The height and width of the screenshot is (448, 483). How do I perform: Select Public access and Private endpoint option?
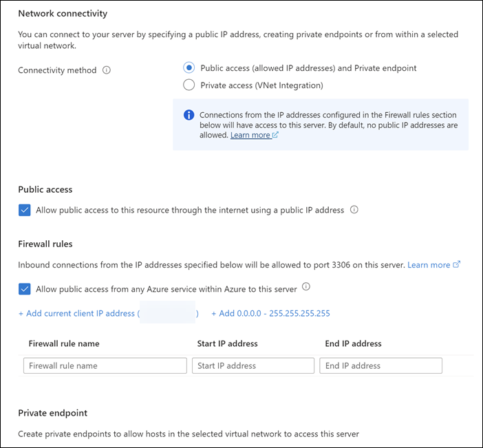[x=189, y=68]
